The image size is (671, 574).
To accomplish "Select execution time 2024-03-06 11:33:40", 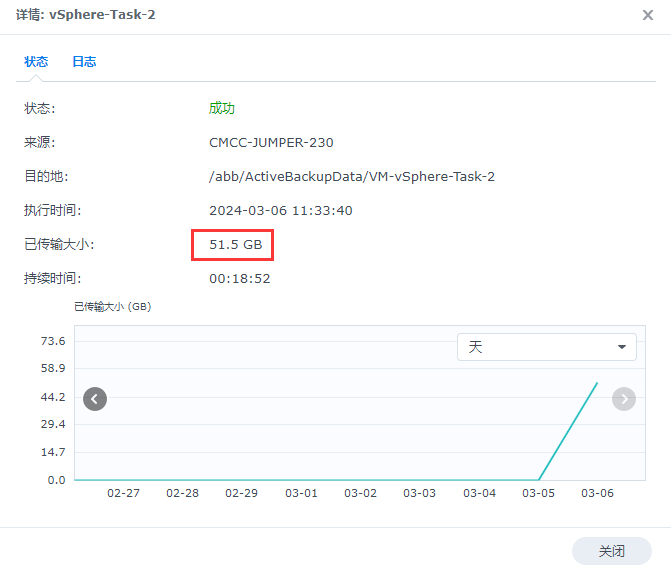I will coord(281,211).
